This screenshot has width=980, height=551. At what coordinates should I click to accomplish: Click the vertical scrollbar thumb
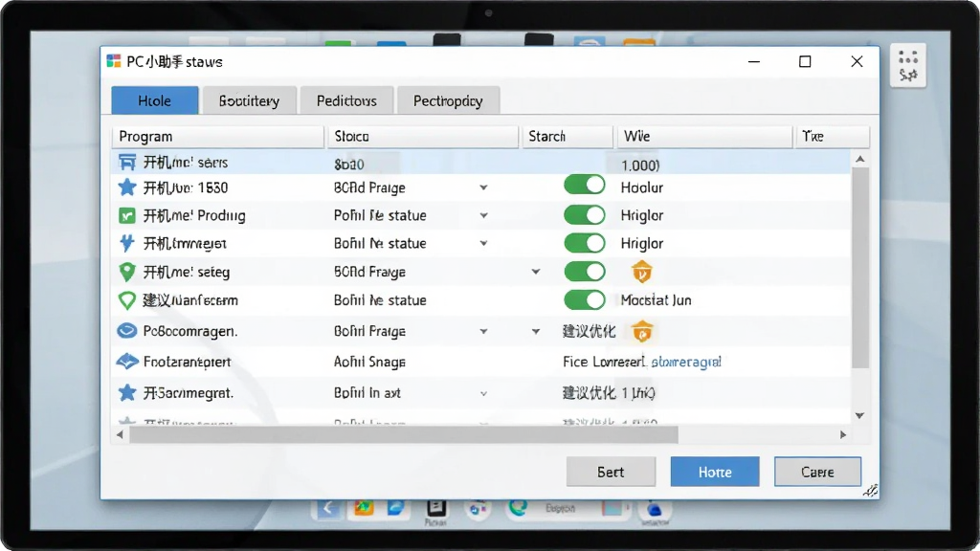(860, 268)
